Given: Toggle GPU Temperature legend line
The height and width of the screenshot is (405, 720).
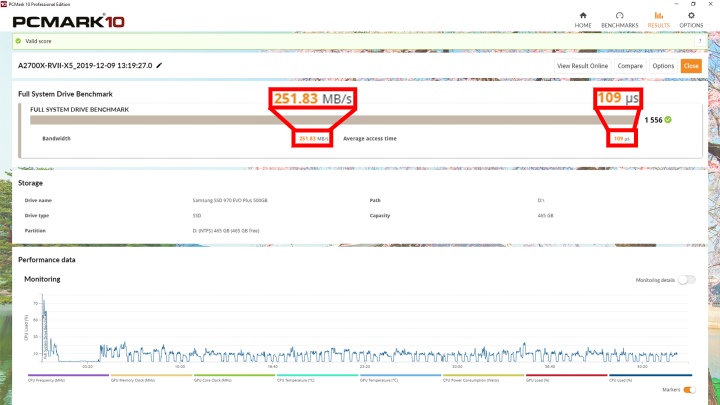Looking at the screenshot, I should [x=400, y=377].
